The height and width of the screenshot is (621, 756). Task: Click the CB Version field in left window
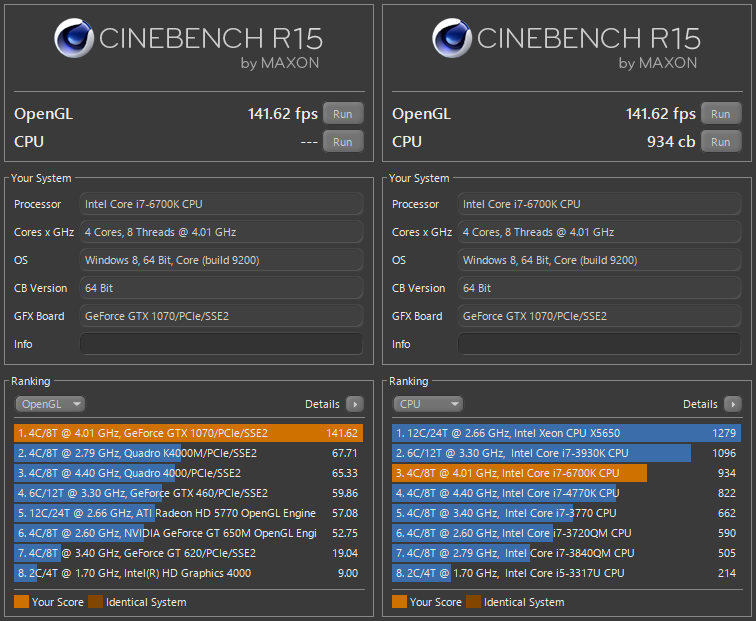[221, 288]
